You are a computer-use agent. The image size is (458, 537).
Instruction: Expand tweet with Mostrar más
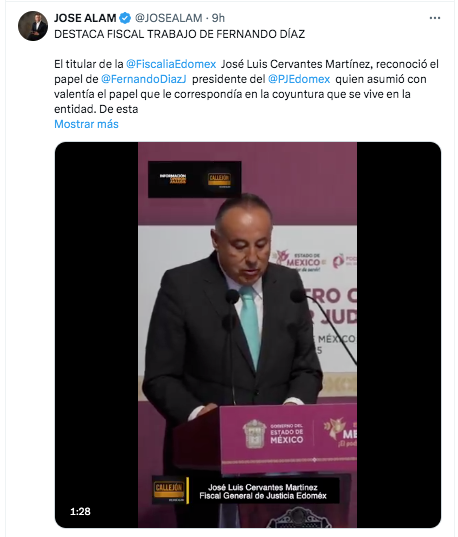point(86,124)
